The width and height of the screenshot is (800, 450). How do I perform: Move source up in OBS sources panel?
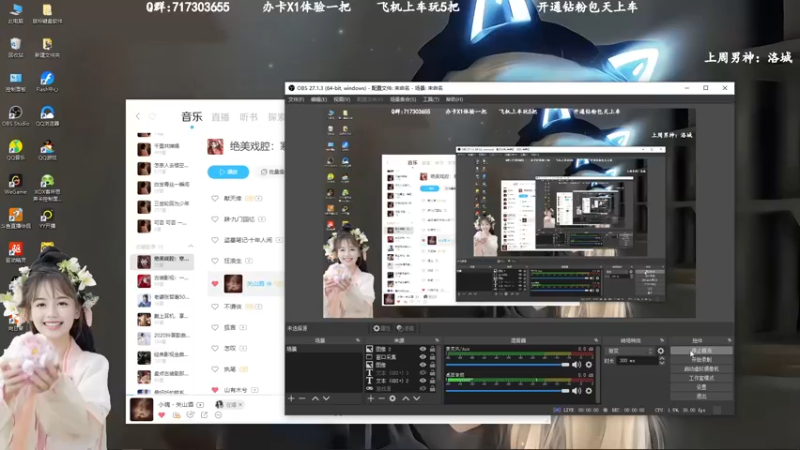tap(406, 398)
